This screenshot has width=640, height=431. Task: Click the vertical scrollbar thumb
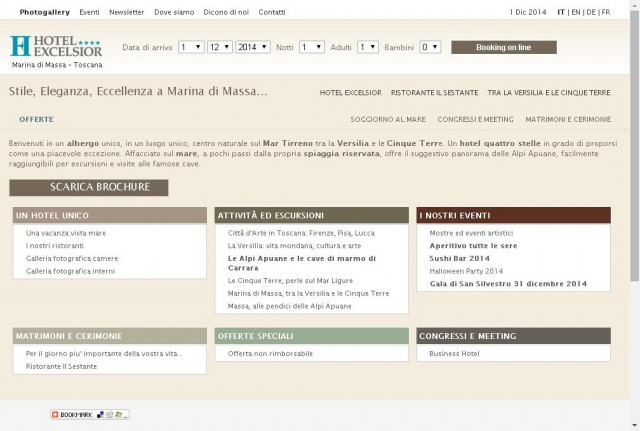pos(634,145)
